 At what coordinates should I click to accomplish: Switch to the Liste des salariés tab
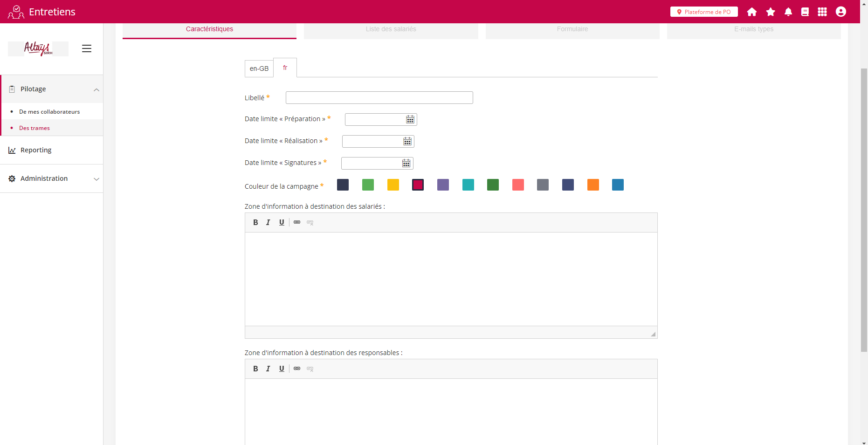pyautogui.click(x=391, y=29)
